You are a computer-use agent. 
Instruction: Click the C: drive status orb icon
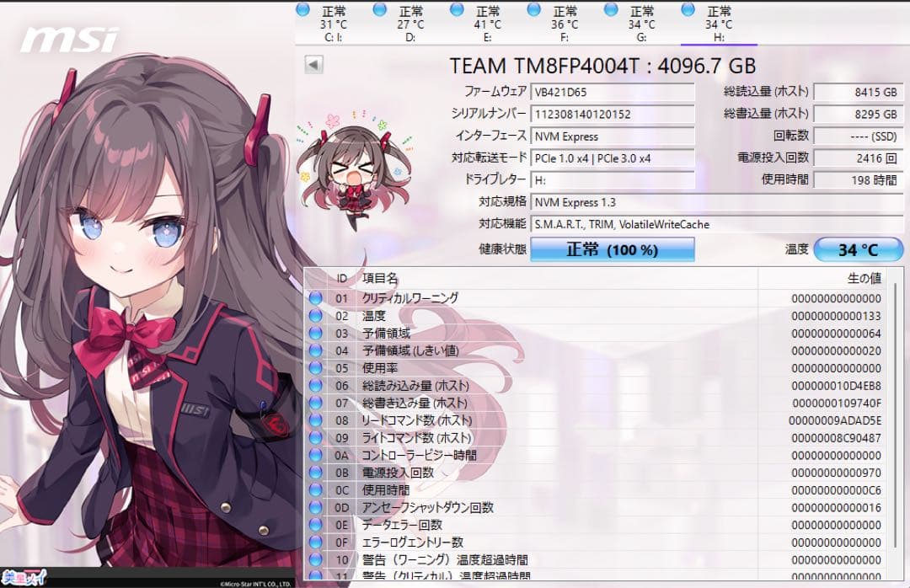pyautogui.click(x=302, y=10)
